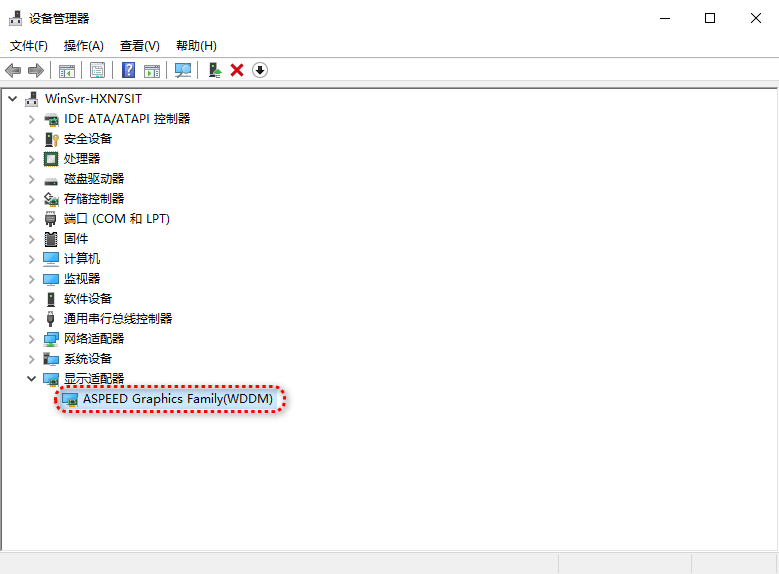Click the 监视器 display icon
Viewport: 779px width, 574px height.
[x=51, y=279]
